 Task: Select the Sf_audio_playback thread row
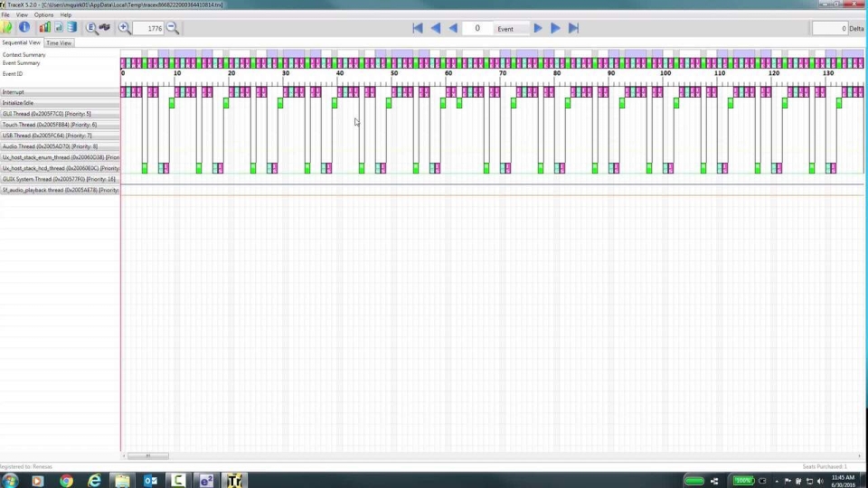(x=60, y=190)
